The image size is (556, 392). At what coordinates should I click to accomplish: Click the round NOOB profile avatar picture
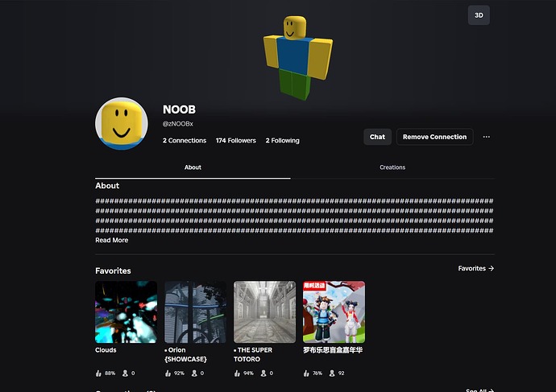click(122, 124)
